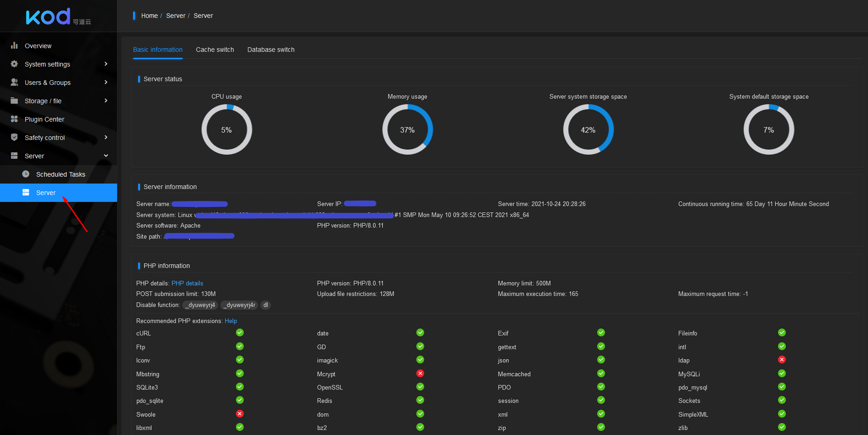Click the CPU usage progress ring
Image resolution: width=868 pixels, height=435 pixels.
(227, 130)
